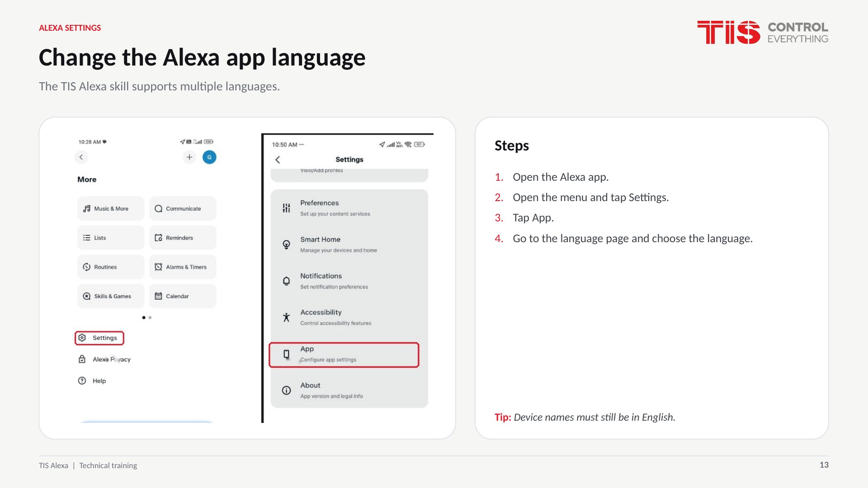Click the Skills & Games star icon
The image size is (868, 488).
pyautogui.click(x=87, y=296)
